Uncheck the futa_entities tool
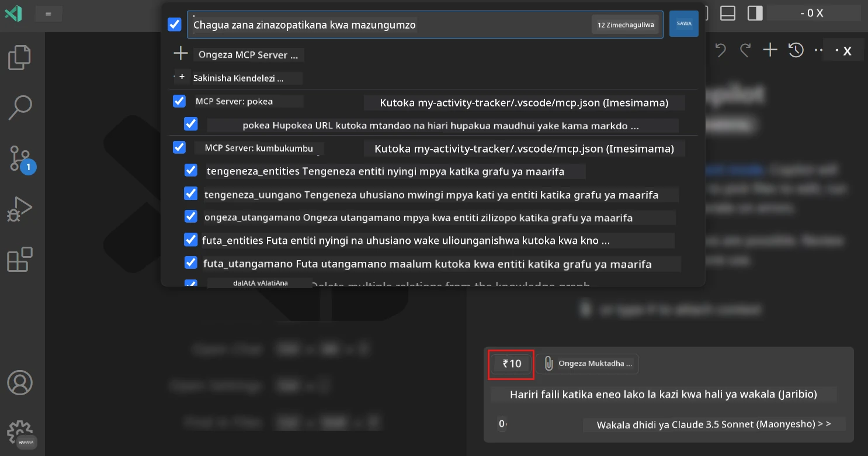Image resolution: width=868 pixels, height=456 pixels. 190,240
